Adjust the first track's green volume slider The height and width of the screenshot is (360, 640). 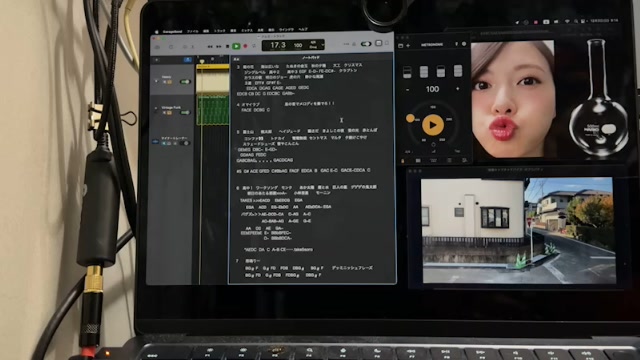185,82
